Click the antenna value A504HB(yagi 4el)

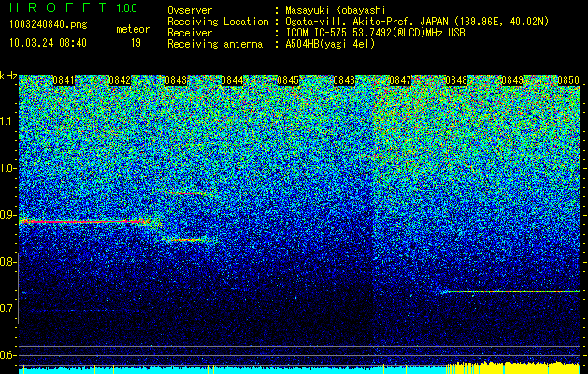[330, 44]
